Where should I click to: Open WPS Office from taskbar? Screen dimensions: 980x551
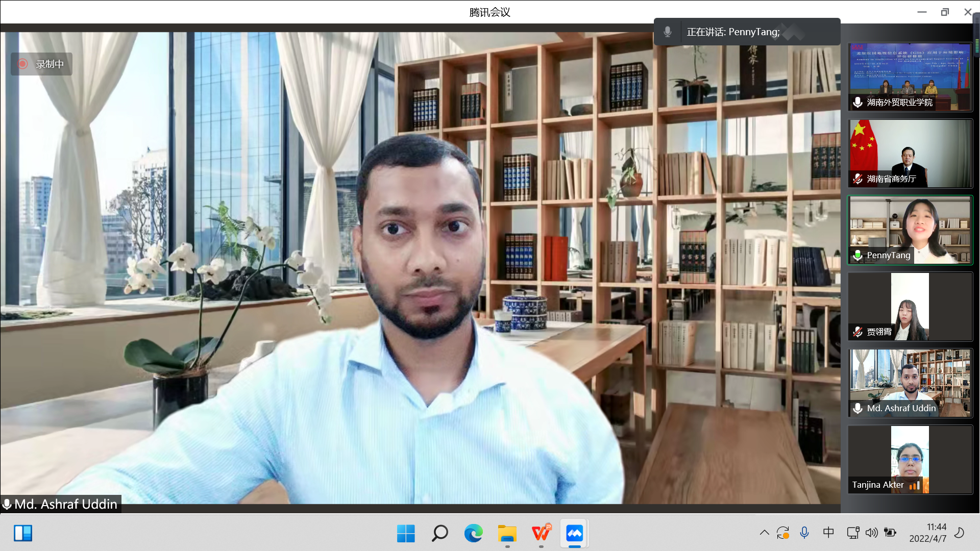pos(541,534)
